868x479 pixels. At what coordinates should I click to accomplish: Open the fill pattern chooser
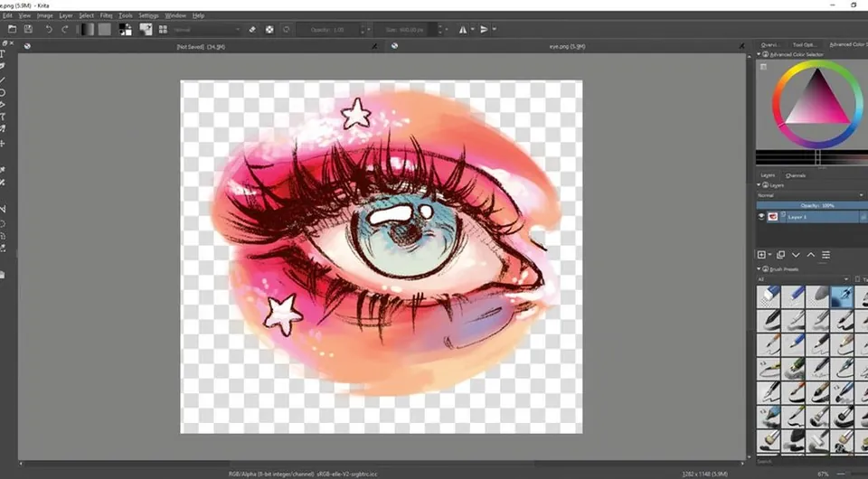pos(105,29)
